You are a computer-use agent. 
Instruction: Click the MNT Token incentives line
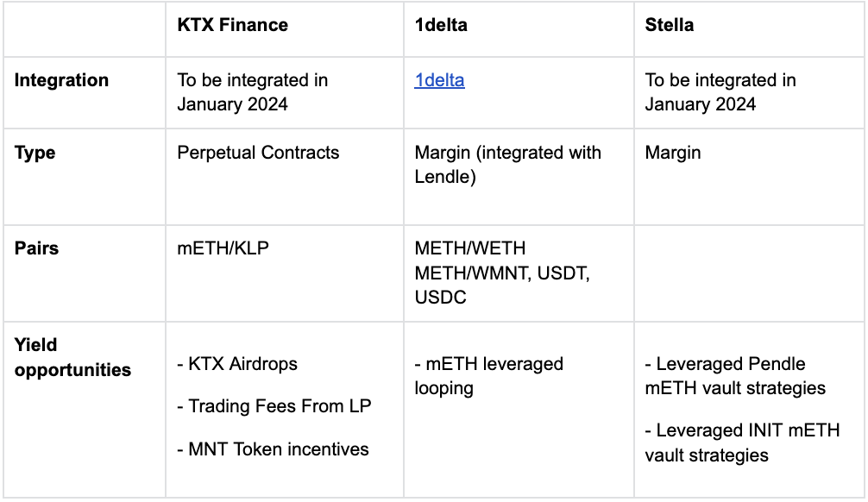click(273, 449)
